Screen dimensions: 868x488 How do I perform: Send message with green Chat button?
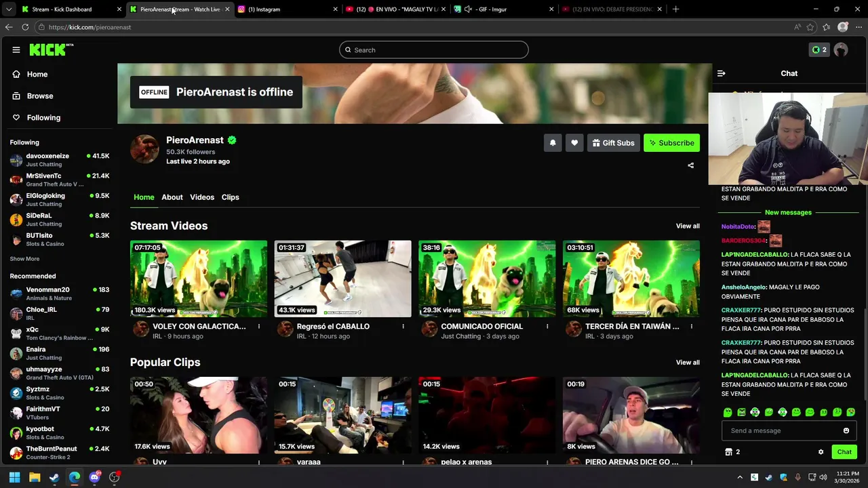[844, 452]
